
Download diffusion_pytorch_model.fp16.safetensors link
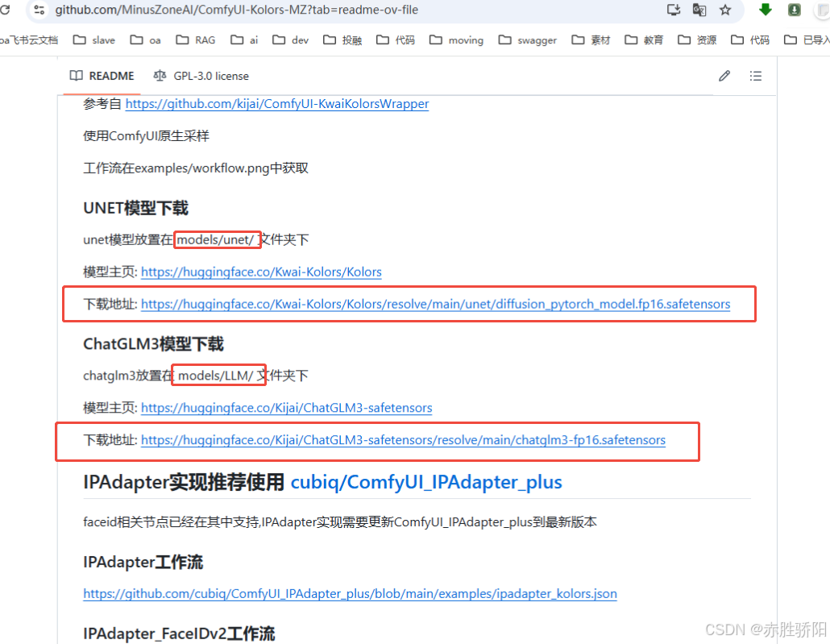pos(436,304)
